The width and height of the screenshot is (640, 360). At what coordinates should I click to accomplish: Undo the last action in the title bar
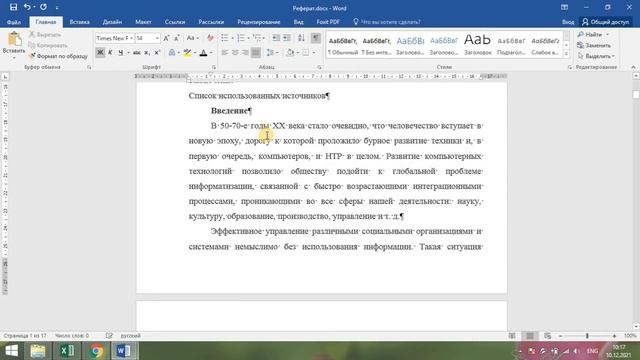[x=27, y=7]
